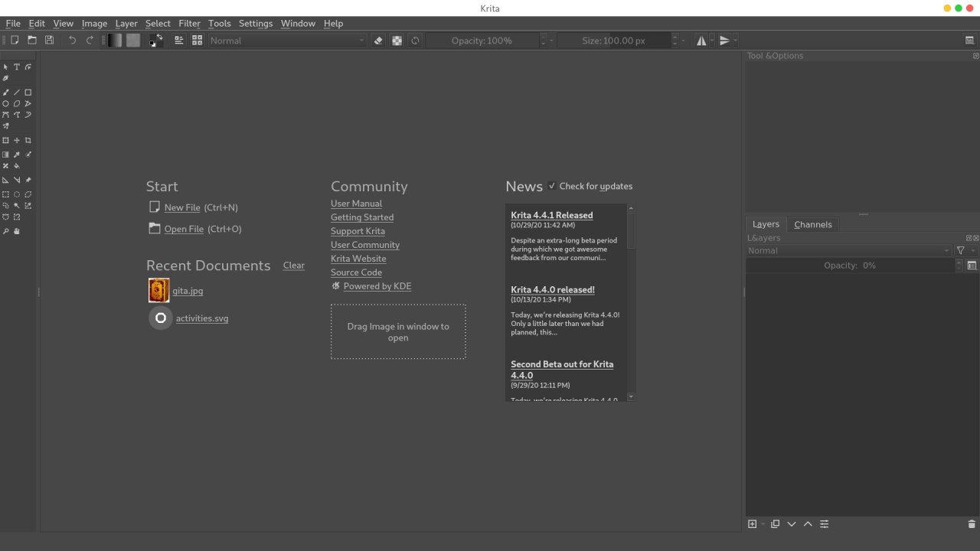Screen dimensions: 980x551
Task: Open the brush Size dropdown arrow
Action: (x=684, y=41)
